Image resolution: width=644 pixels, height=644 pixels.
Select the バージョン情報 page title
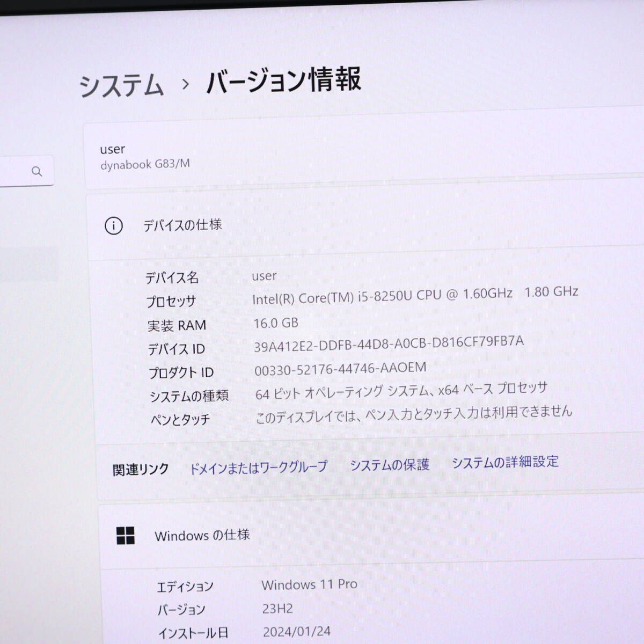coord(284,81)
